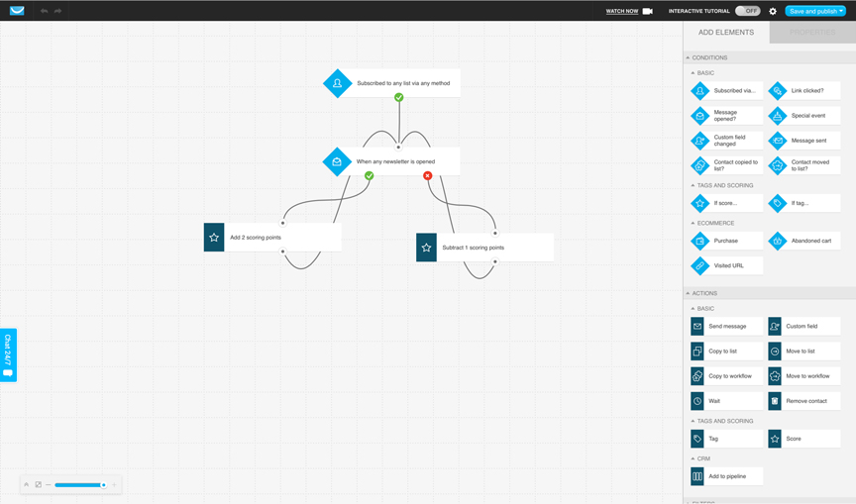Select the Tag action element

(726, 439)
